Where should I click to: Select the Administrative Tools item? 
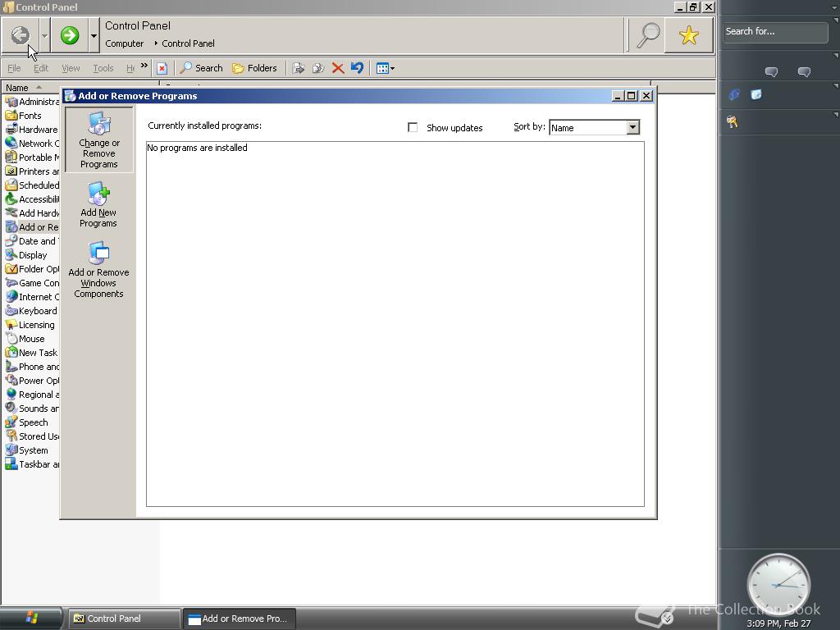(32, 102)
